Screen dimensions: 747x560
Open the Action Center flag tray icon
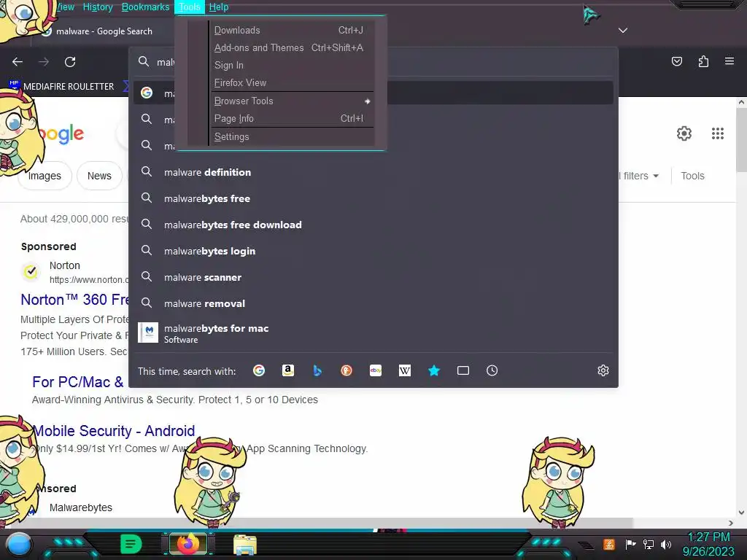(x=630, y=544)
